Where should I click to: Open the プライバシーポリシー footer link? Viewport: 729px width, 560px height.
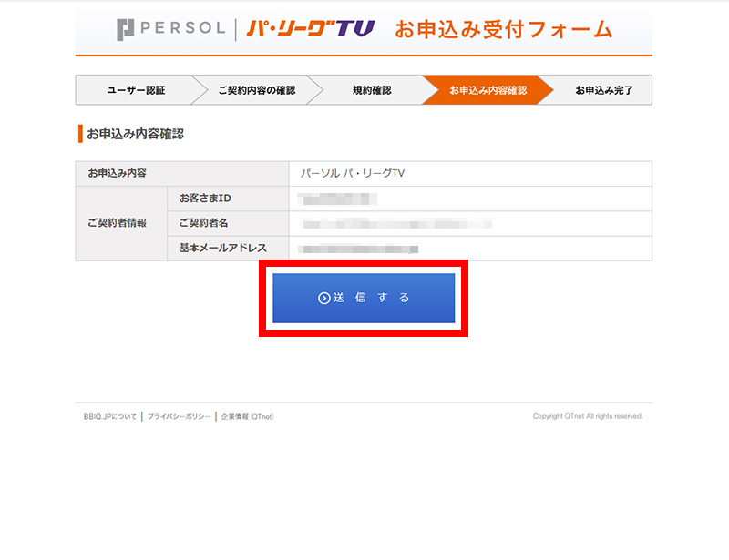click(x=179, y=417)
